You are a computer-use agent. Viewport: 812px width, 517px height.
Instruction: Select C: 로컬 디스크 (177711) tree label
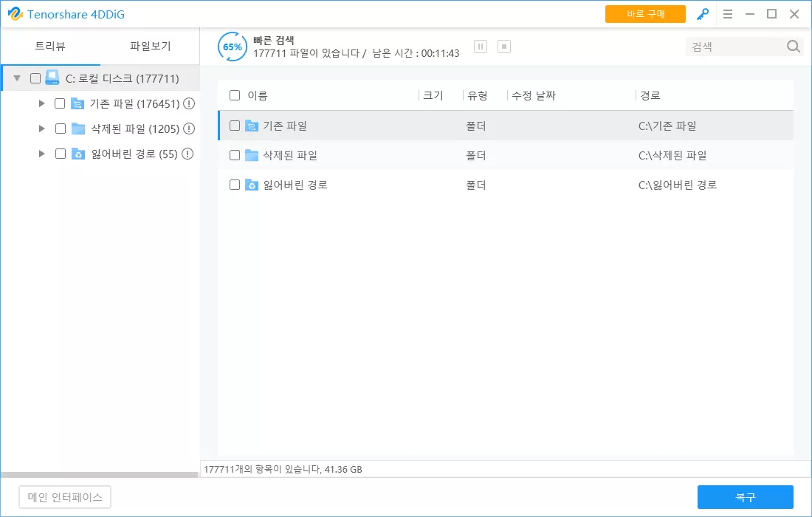(x=123, y=79)
